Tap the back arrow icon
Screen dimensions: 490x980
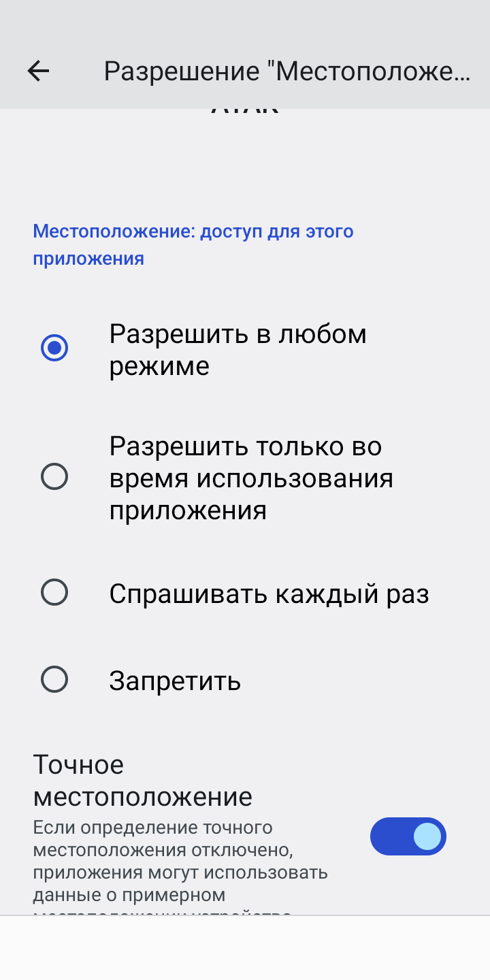[38, 71]
